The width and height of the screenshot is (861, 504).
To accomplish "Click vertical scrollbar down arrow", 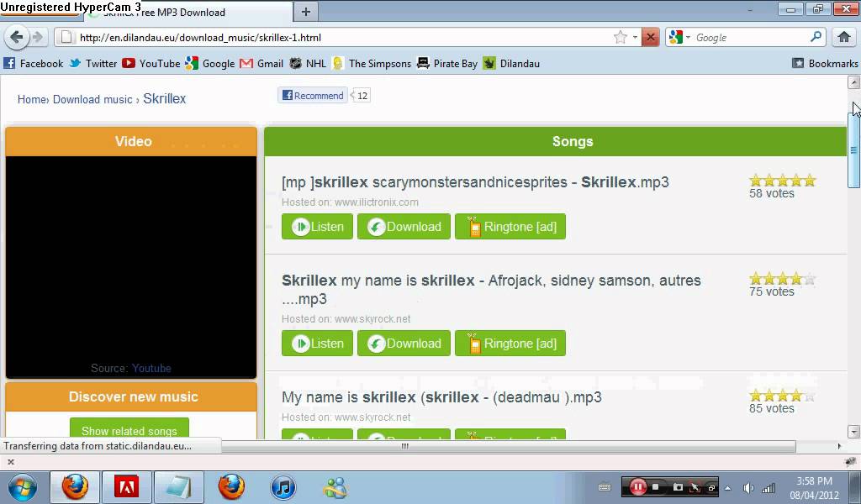I will click(x=853, y=432).
